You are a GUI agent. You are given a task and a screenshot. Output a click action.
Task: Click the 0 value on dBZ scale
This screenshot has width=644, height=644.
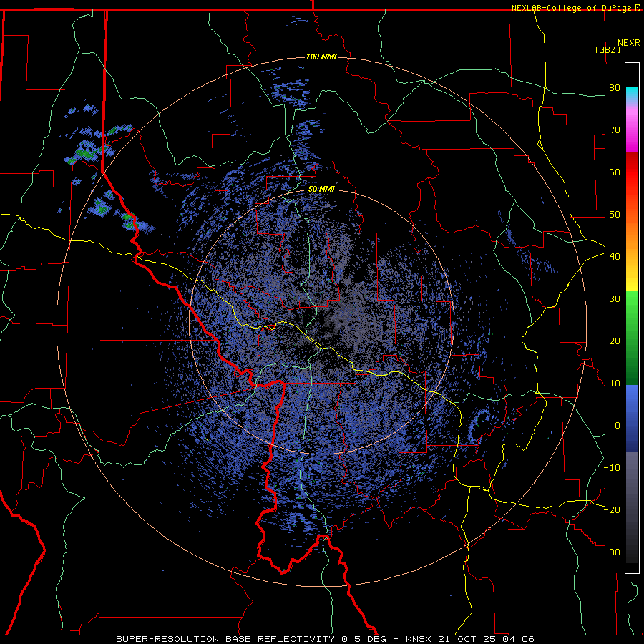coord(618,426)
